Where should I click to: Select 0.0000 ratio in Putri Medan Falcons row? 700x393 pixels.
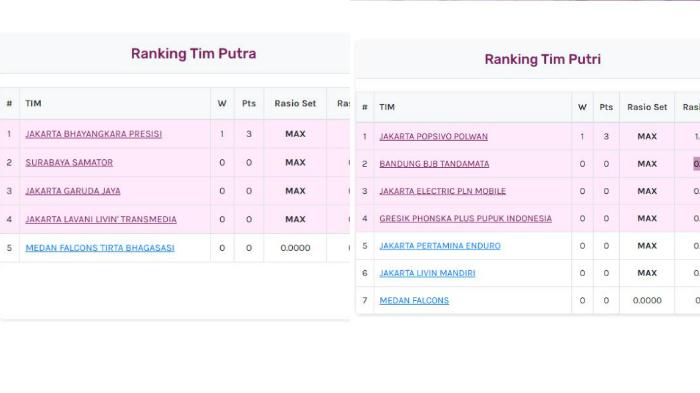(x=647, y=301)
